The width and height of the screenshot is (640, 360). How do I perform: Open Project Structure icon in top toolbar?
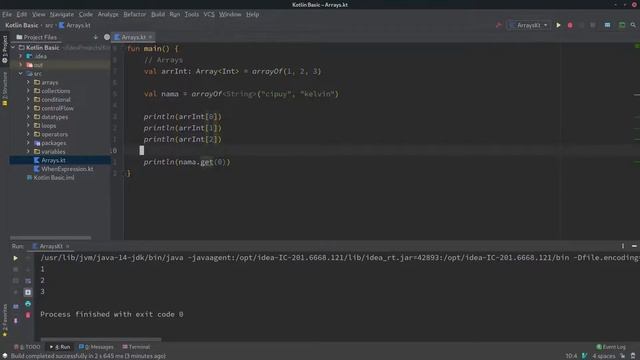[607, 25]
